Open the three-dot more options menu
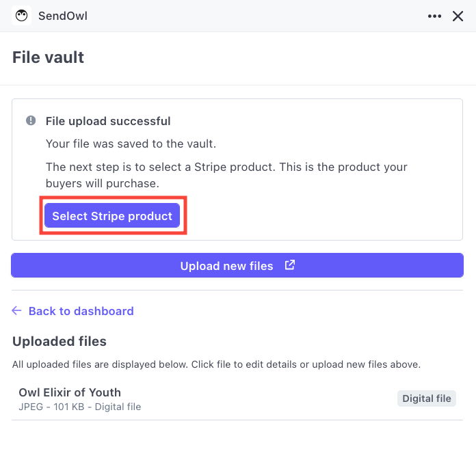This screenshot has width=476, height=460. (434, 16)
